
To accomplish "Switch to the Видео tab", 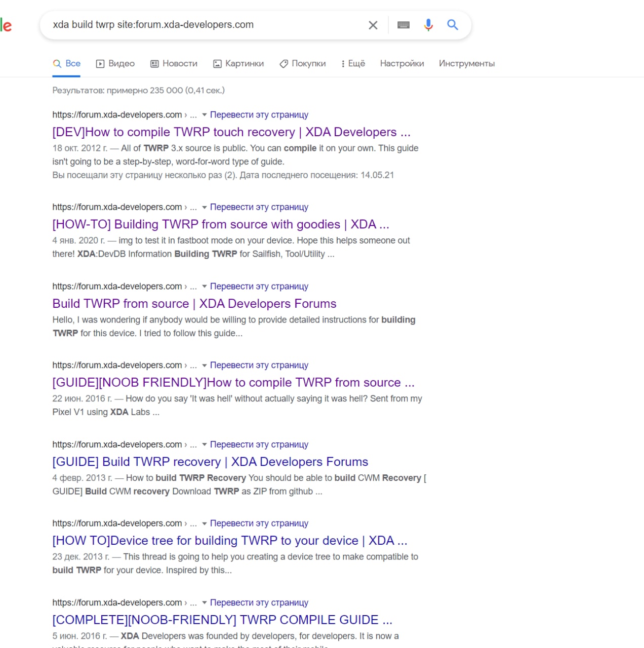I will coord(115,63).
